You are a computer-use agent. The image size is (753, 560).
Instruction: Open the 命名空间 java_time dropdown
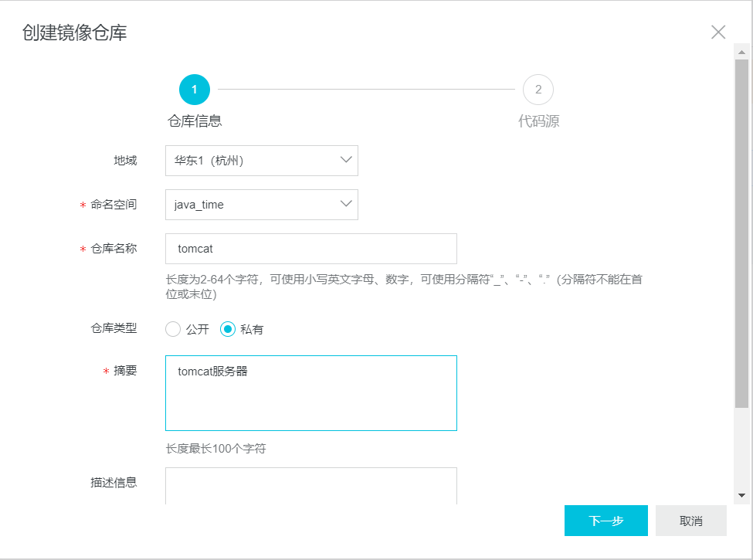point(262,205)
